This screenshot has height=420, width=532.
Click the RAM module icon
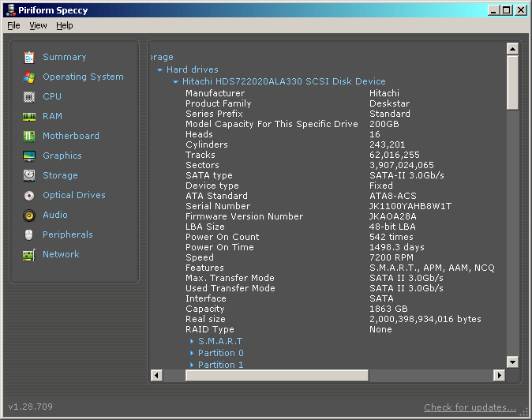(29, 117)
